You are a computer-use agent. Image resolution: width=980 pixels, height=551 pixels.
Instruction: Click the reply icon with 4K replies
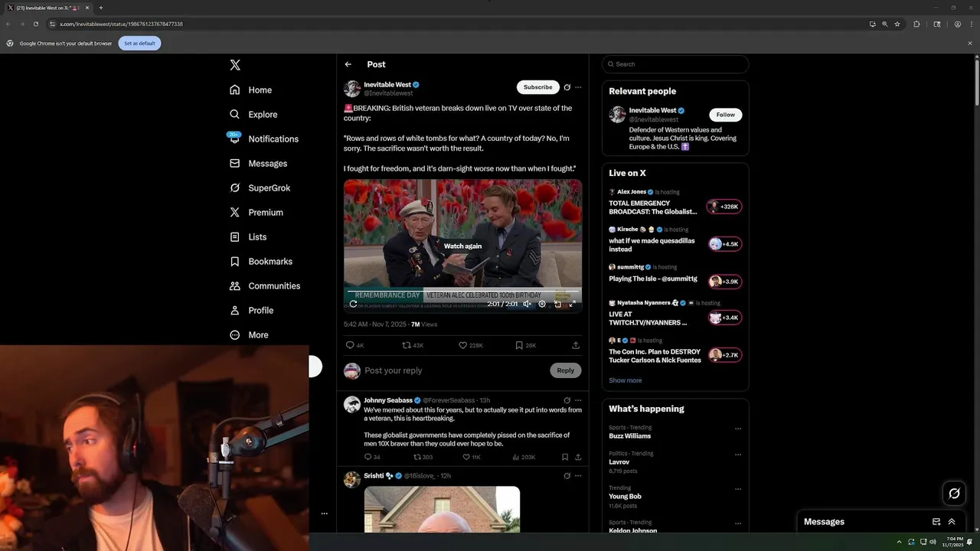pos(354,345)
